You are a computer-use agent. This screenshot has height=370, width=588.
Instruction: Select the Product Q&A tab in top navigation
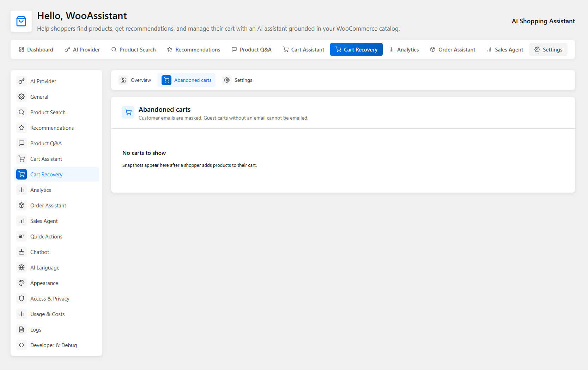point(251,49)
